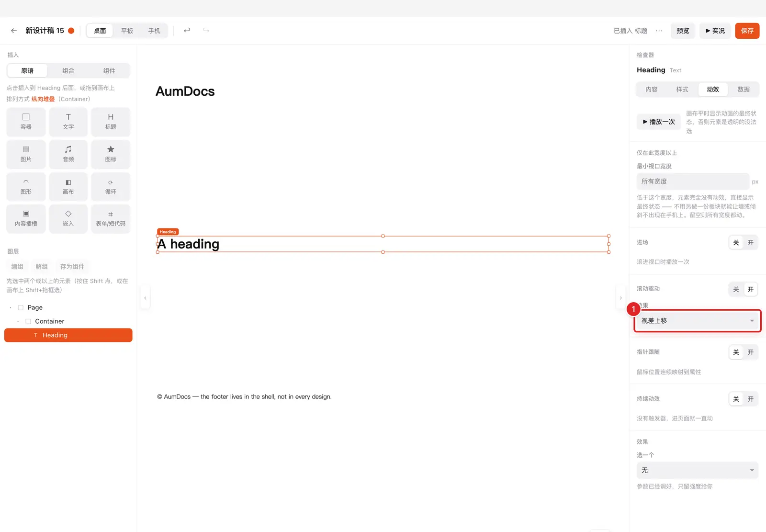Switch to 手机 mobile viewport
The width and height of the screenshot is (766, 532).
(x=154, y=31)
